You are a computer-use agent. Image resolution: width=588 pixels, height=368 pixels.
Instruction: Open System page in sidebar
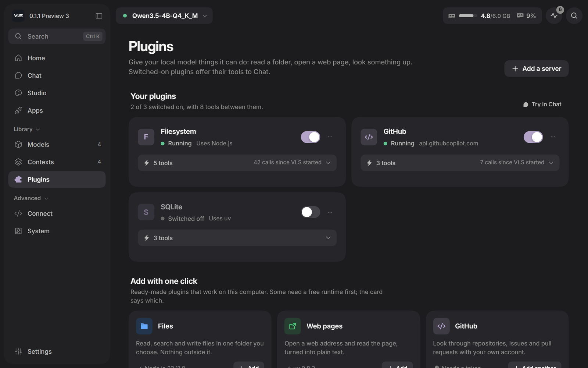[x=57, y=231]
